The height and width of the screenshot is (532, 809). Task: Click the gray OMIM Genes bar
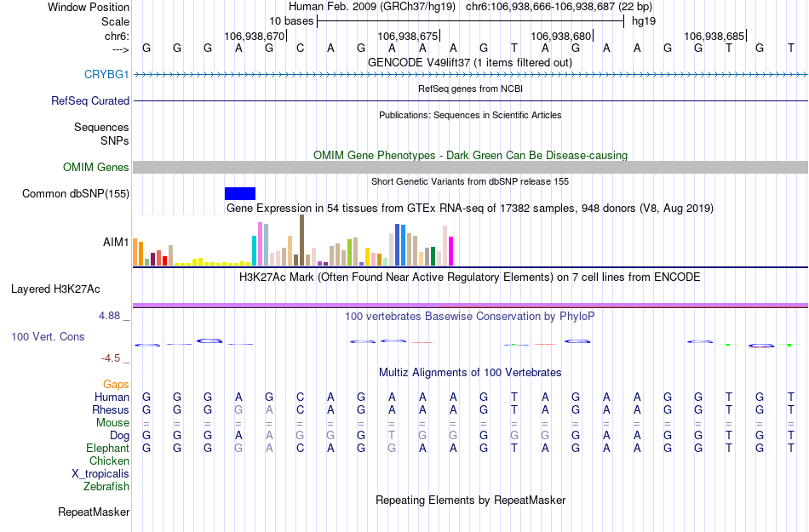coord(471,167)
